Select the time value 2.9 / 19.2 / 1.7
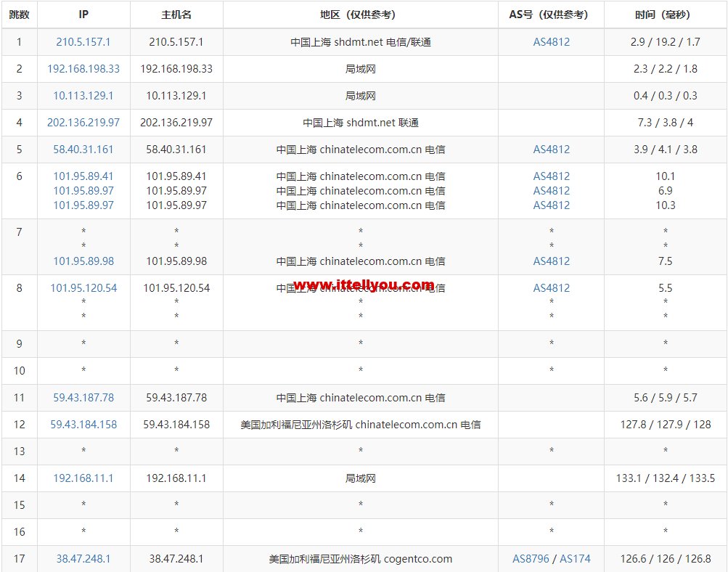 pos(666,42)
